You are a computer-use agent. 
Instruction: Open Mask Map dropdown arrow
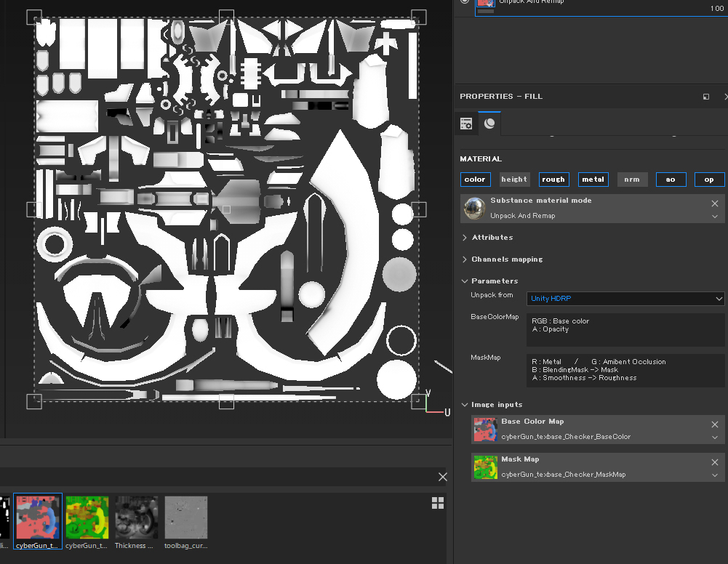coord(715,475)
